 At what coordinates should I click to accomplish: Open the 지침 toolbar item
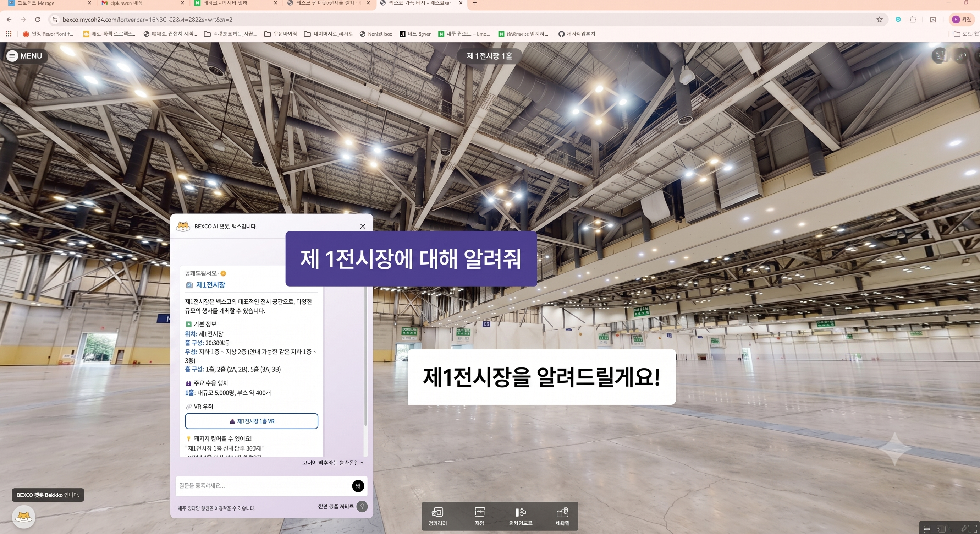[x=479, y=516]
